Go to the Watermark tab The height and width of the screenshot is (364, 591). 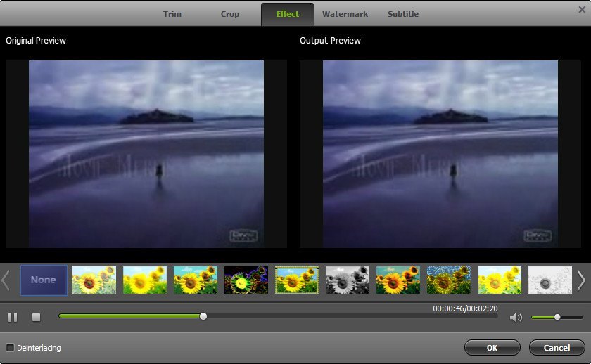pyautogui.click(x=345, y=14)
